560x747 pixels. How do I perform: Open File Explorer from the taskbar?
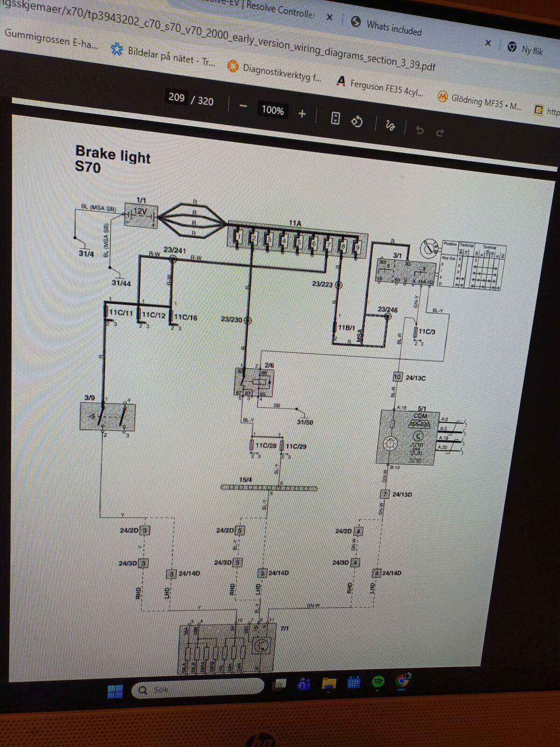[329, 684]
